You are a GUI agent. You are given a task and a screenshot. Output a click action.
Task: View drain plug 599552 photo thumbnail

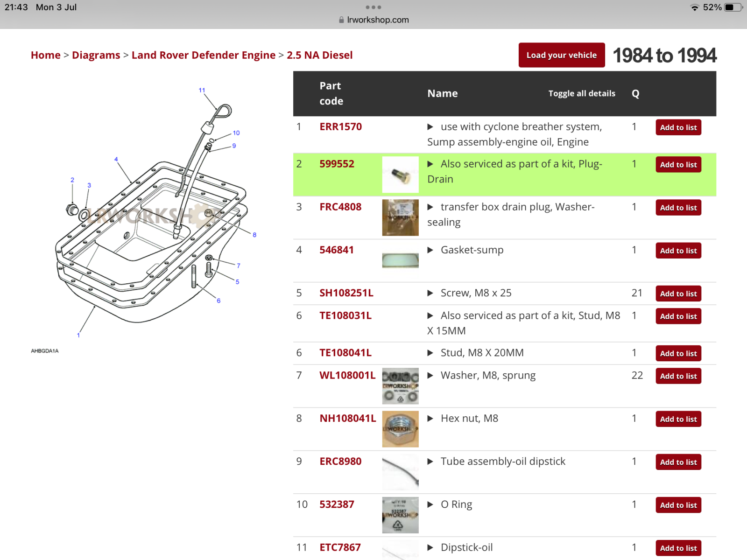pyautogui.click(x=401, y=175)
